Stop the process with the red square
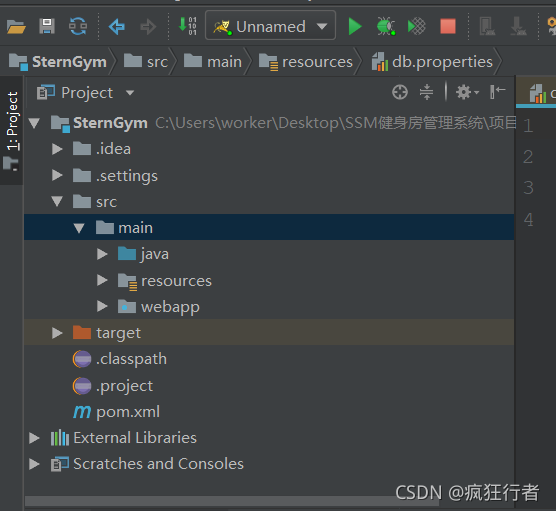The width and height of the screenshot is (556, 511). (x=448, y=27)
